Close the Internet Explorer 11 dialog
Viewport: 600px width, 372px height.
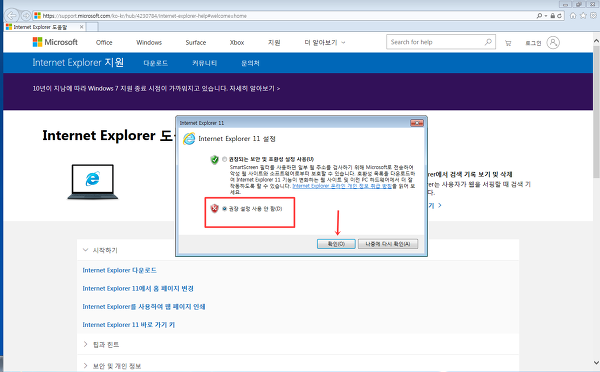click(x=417, y=123)
